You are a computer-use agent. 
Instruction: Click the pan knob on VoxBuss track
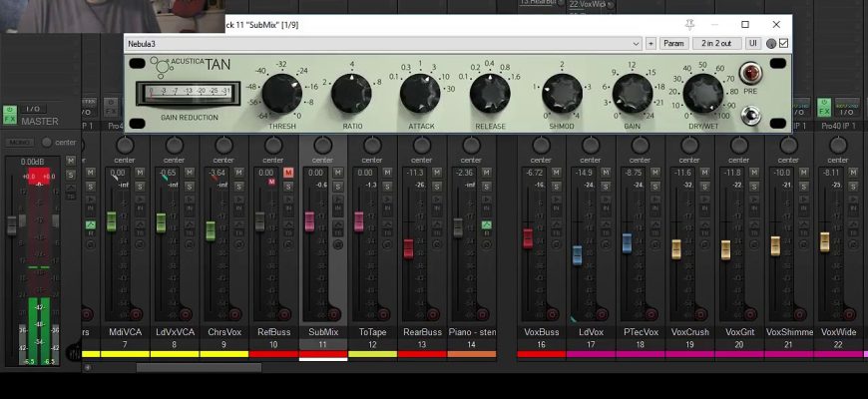pyautogui.click(x=541, y=146)
